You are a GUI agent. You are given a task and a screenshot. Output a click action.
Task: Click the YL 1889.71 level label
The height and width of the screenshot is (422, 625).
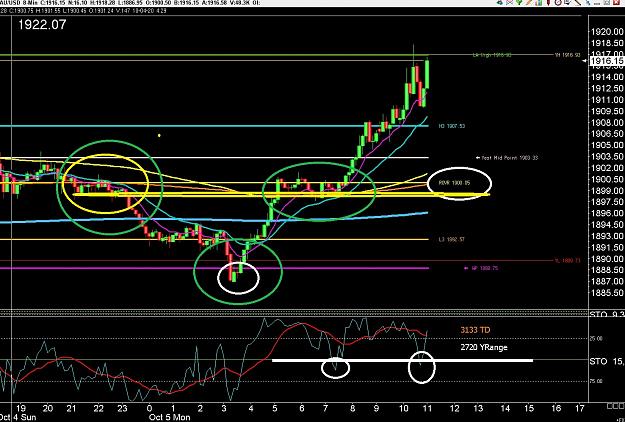(568, 261)
